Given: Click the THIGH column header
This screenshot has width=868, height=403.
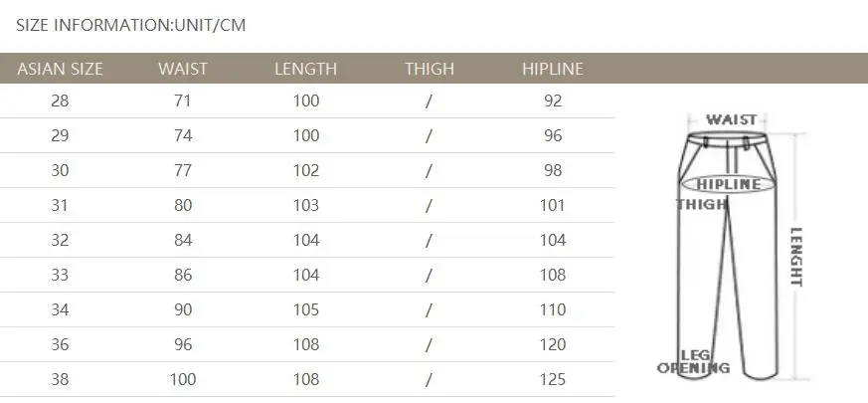Looking at the screenshot, I should pos(429,69).
